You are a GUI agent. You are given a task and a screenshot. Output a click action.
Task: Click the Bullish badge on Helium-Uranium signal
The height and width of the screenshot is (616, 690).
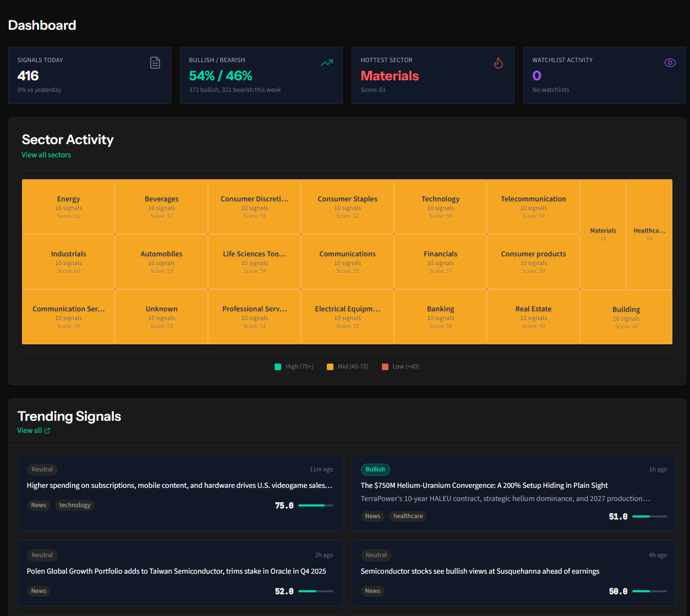pos(375,469)
